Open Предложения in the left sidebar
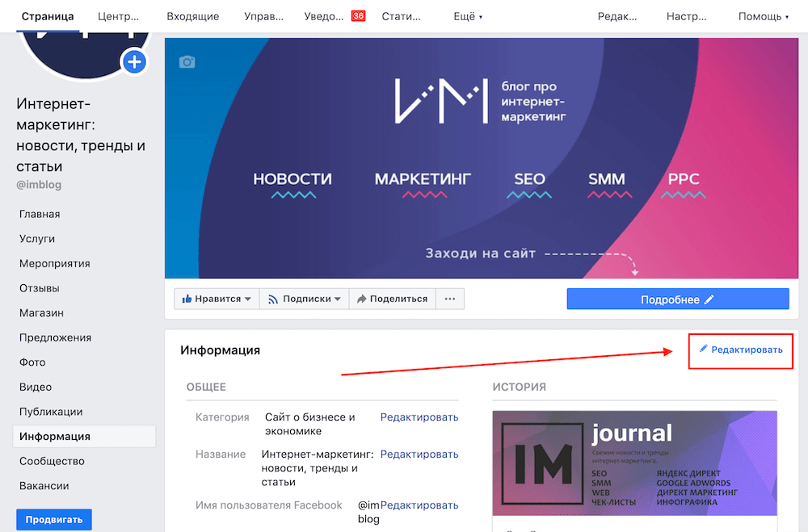The height and width of the screenshot is (532, 808). click(x=55, y=337)
